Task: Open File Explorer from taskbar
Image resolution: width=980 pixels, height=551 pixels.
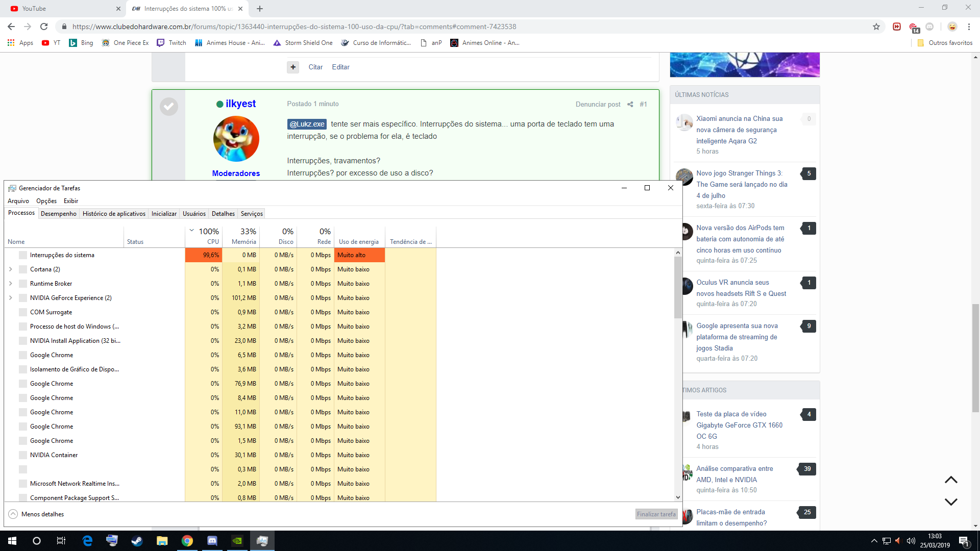Action: (162, 541)
